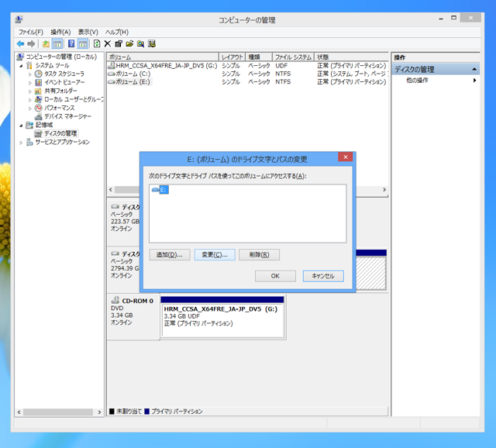This screenshot has height=448, width=496.
Task: Click the デバイス マネージャー icon
Action: coord(38,116)
